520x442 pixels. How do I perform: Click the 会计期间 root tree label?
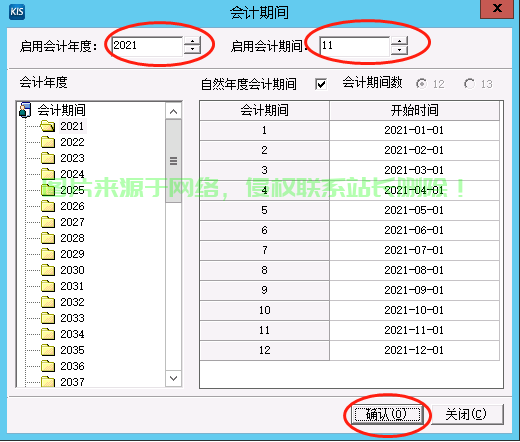(x=61, y=110)
